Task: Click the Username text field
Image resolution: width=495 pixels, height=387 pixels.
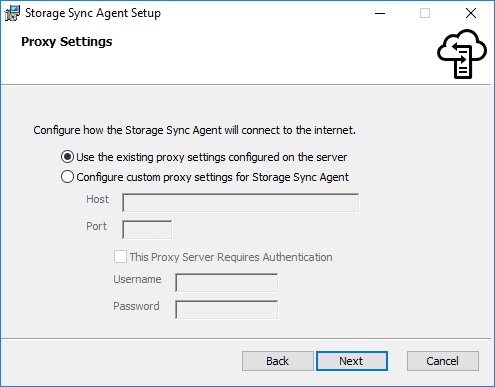Action: (x=226, y=283)
